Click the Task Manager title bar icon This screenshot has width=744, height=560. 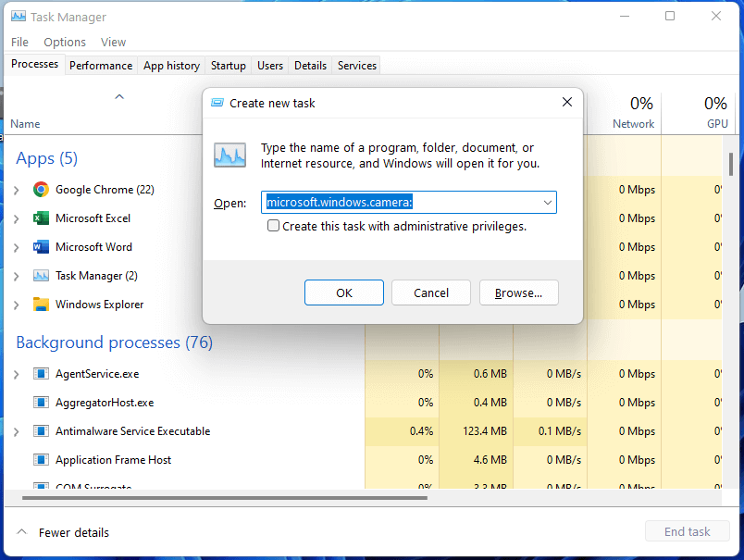tap(19, 17)
